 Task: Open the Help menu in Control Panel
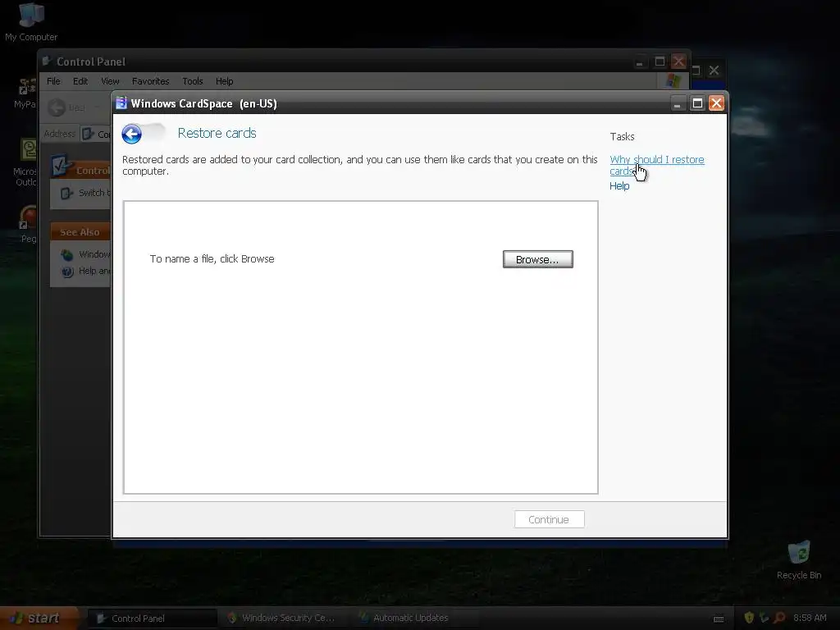coord(225,81)
